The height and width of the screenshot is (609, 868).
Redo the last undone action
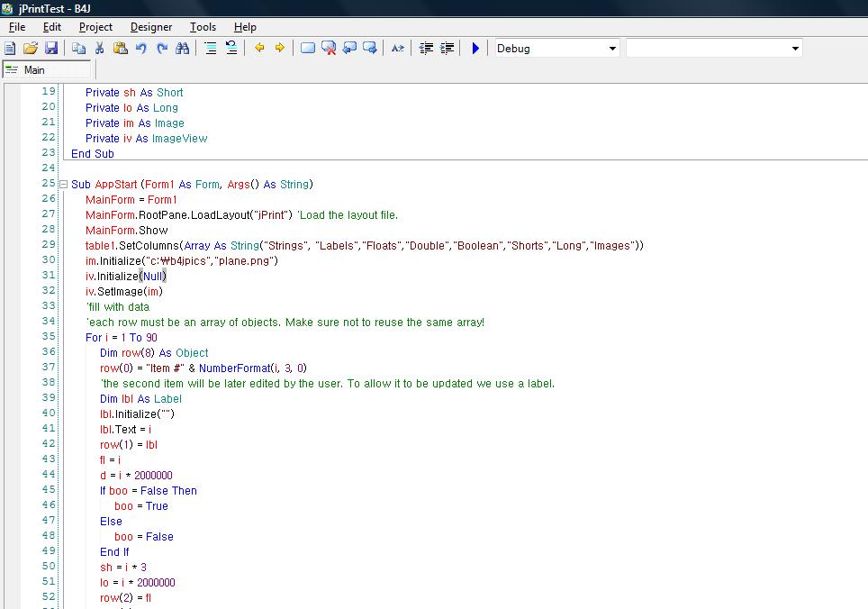pyautogui.click(x=162, y=49)
